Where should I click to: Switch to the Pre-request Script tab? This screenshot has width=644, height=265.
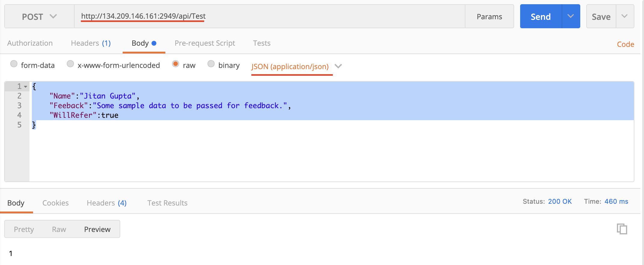(205, 43)
